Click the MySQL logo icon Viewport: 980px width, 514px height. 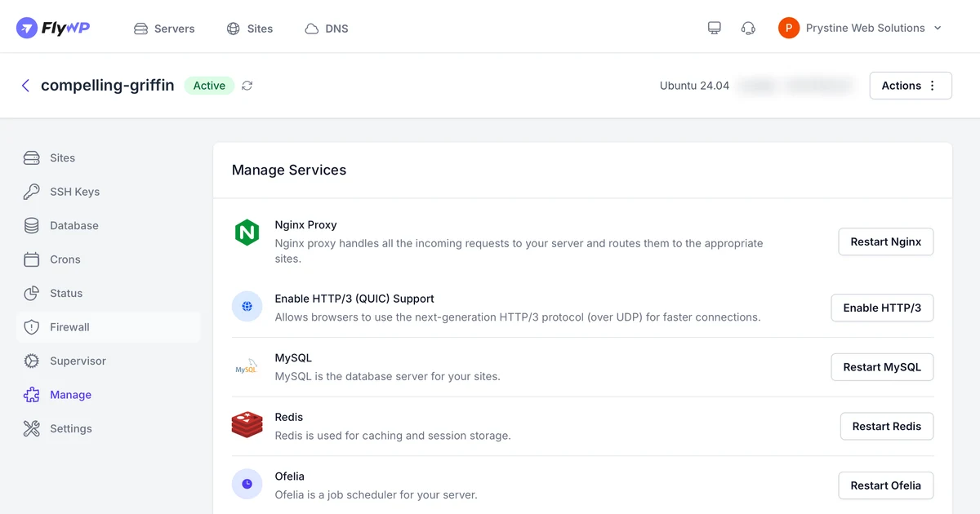[247, 366]
